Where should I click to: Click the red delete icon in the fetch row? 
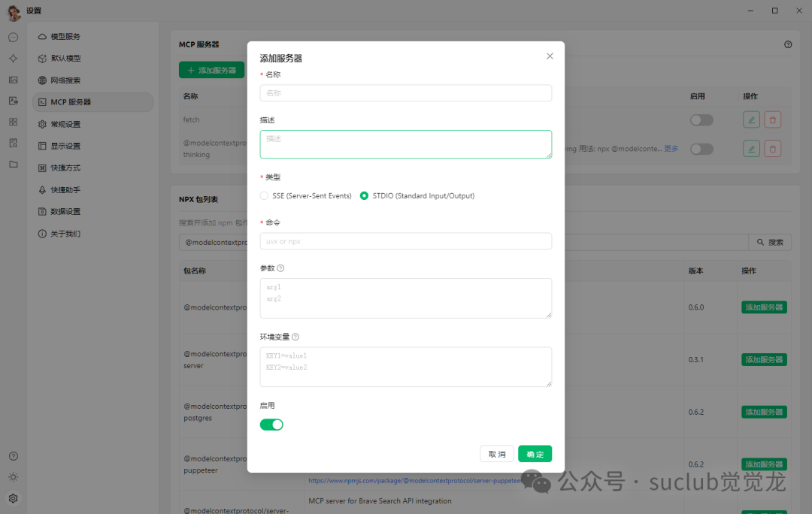pos(773,119)
